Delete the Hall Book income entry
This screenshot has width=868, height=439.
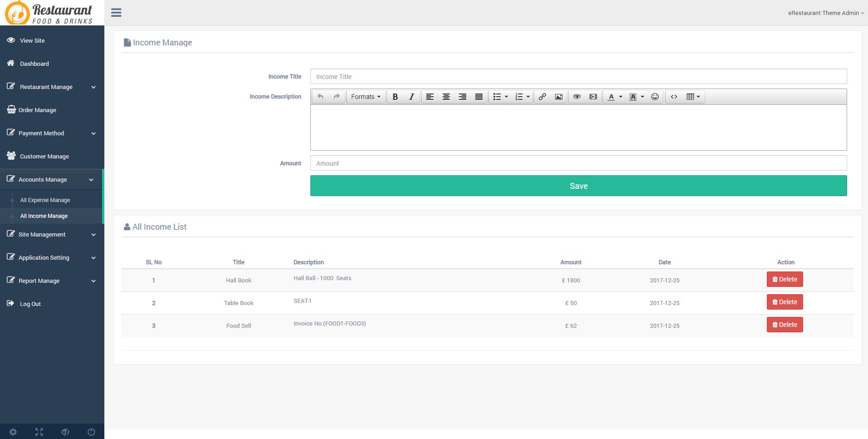785,279
